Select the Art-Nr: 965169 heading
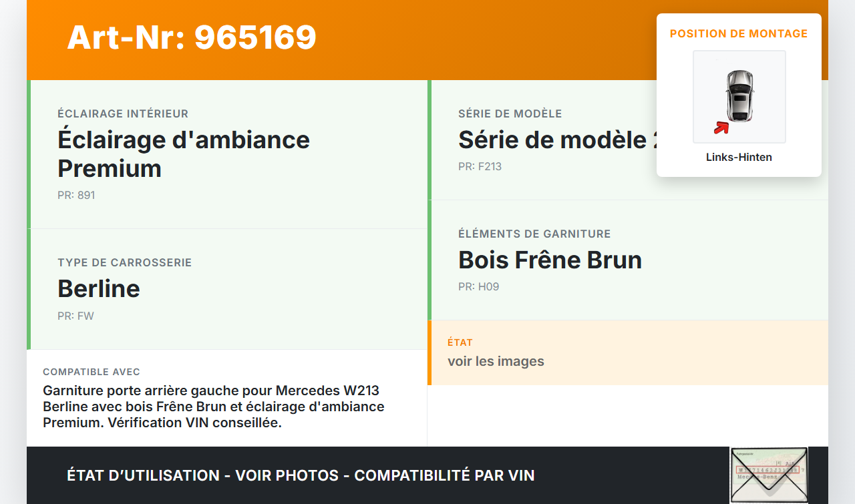855x504 pixels. 192,37
